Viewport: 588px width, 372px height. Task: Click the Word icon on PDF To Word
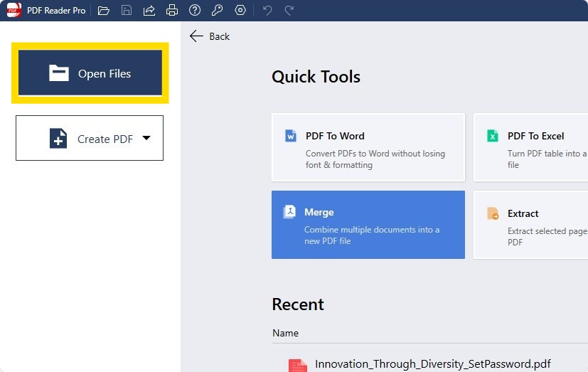[291, 136]
